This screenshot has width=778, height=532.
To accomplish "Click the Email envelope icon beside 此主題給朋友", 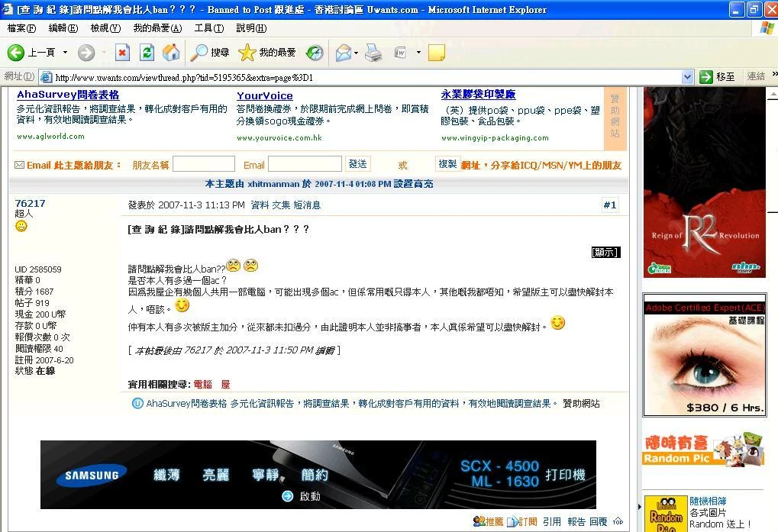I will pos(19,165).
